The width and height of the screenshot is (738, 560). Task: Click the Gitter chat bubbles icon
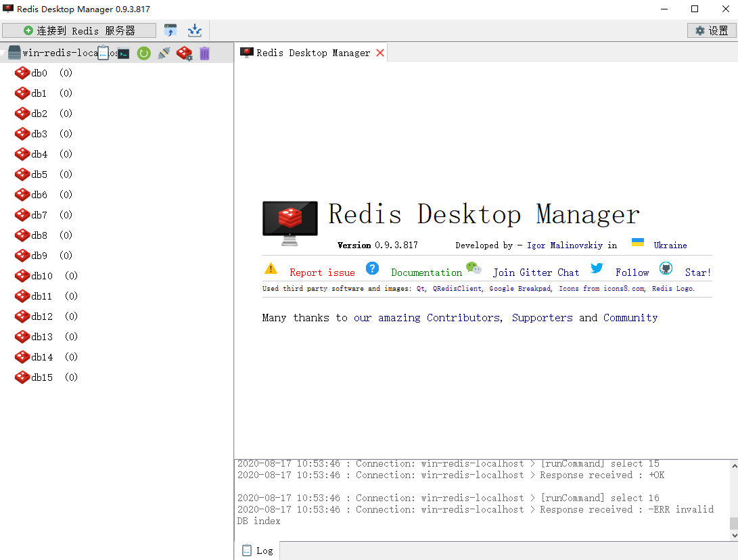click(474, 268)
